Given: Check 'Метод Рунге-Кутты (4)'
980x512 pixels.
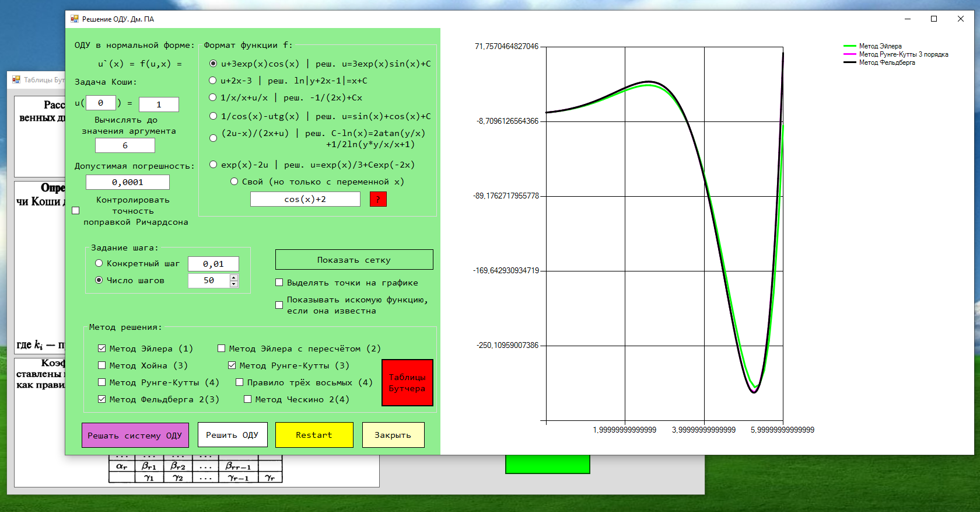Looking at the screenshot, I should pos(101,382).
